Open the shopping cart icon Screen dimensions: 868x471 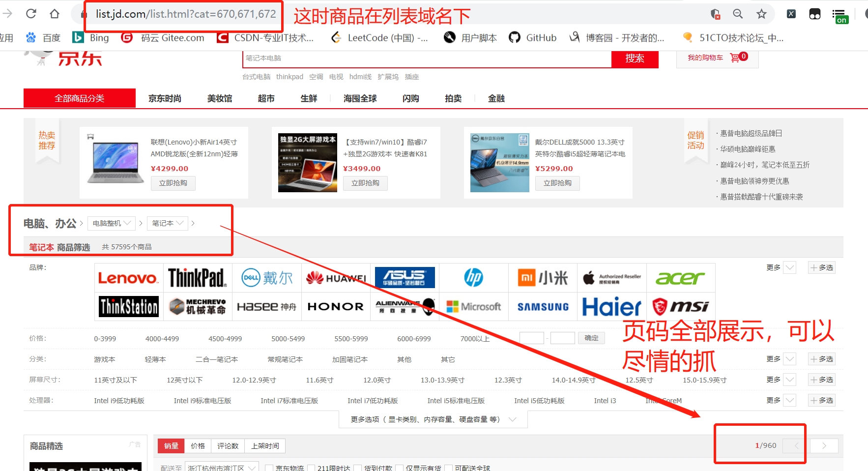735,58
